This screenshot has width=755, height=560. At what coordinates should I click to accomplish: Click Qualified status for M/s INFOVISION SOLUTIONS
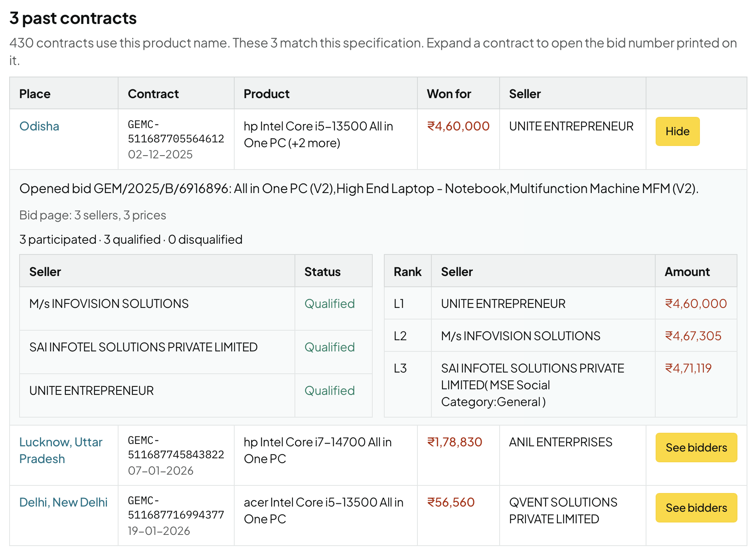pyautogui.click(x=330, y=304)
